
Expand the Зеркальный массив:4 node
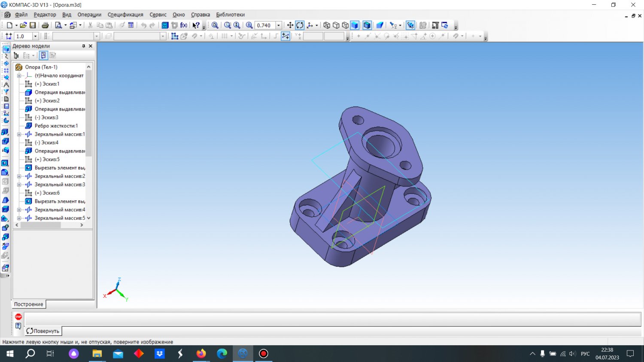[x=19, y=210]
